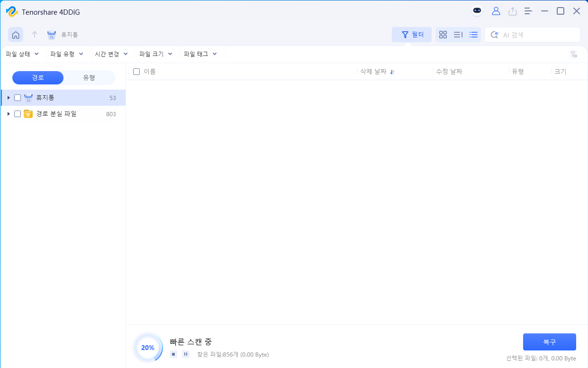588x368 pixels.
Task: Click the 삭제 날짜 sort arrows icon
Action: click(392, 72)
